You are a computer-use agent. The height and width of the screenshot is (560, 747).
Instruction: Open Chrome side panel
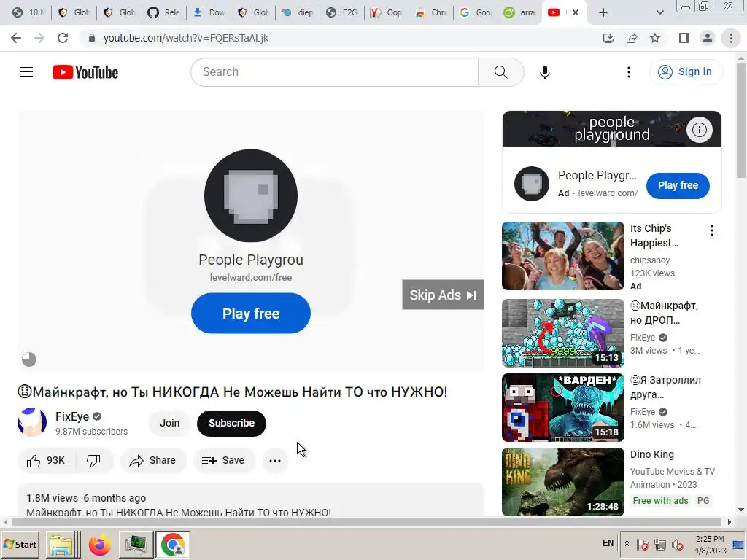click(684, 38)
